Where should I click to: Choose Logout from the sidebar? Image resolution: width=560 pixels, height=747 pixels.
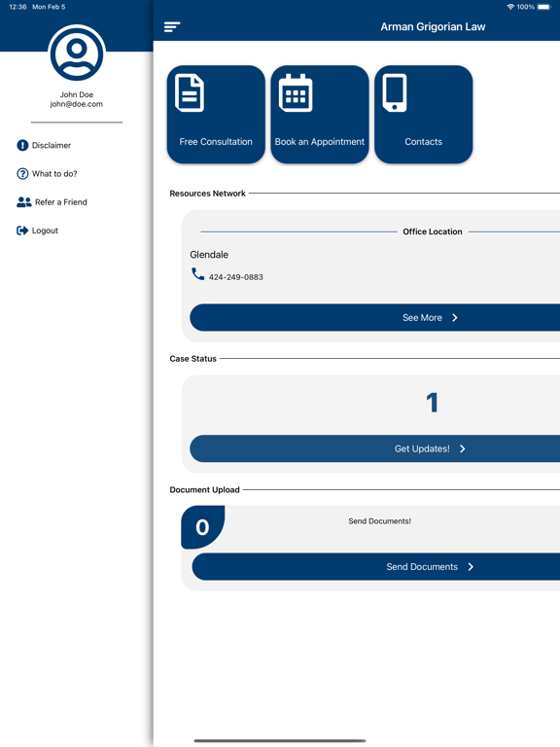pyautogui.click(x=37, y=231)
